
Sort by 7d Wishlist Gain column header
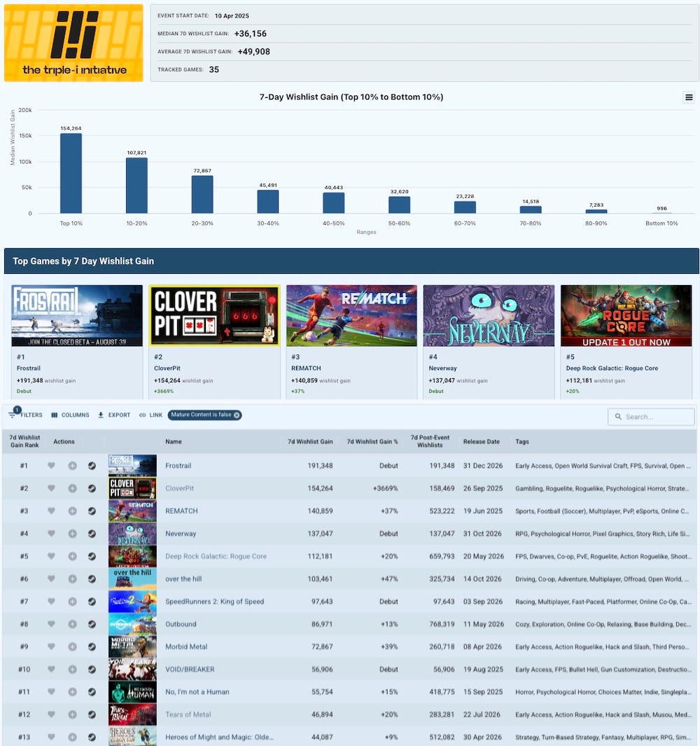310,441
